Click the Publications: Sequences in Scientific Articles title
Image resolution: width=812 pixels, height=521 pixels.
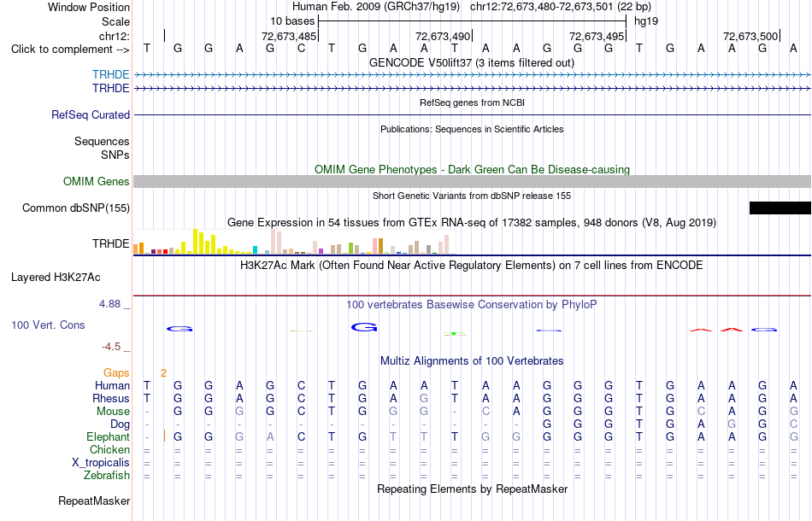[x=472, y=129]
